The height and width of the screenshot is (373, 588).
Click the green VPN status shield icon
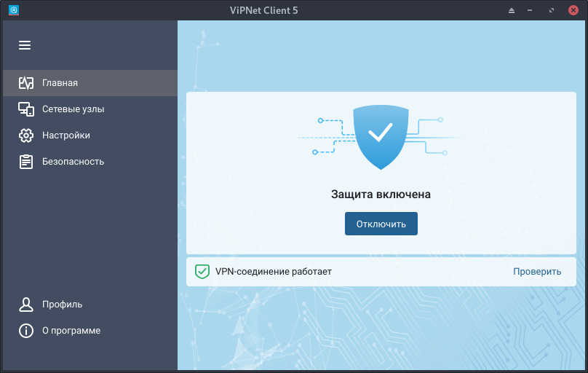pyautogui.click(x=202, y=272)
